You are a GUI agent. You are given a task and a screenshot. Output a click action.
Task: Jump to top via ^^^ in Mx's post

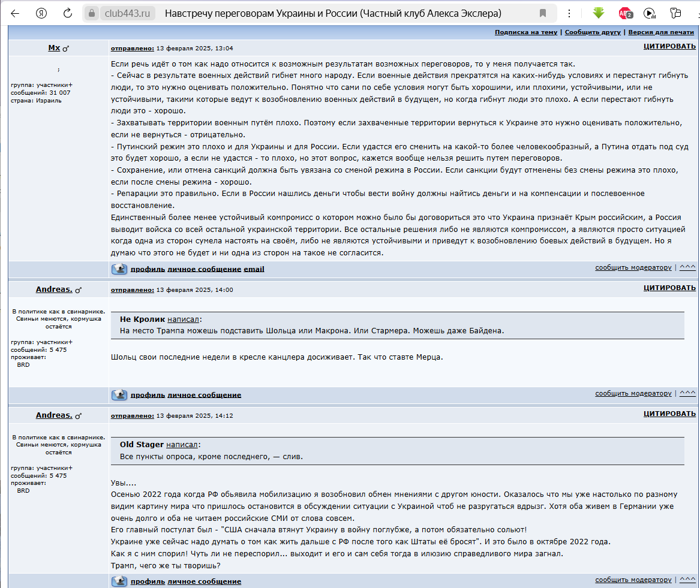click(x=687, y=268)
